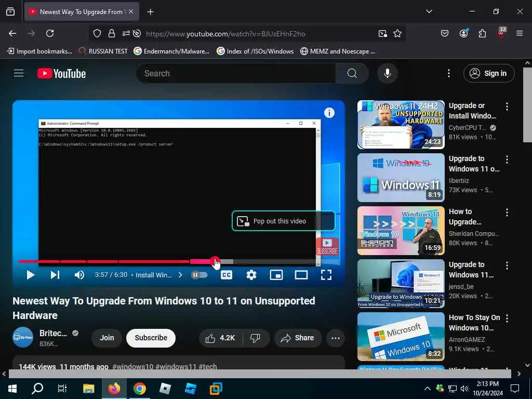Open the Save to Pocket button

[x=445, y=33]
